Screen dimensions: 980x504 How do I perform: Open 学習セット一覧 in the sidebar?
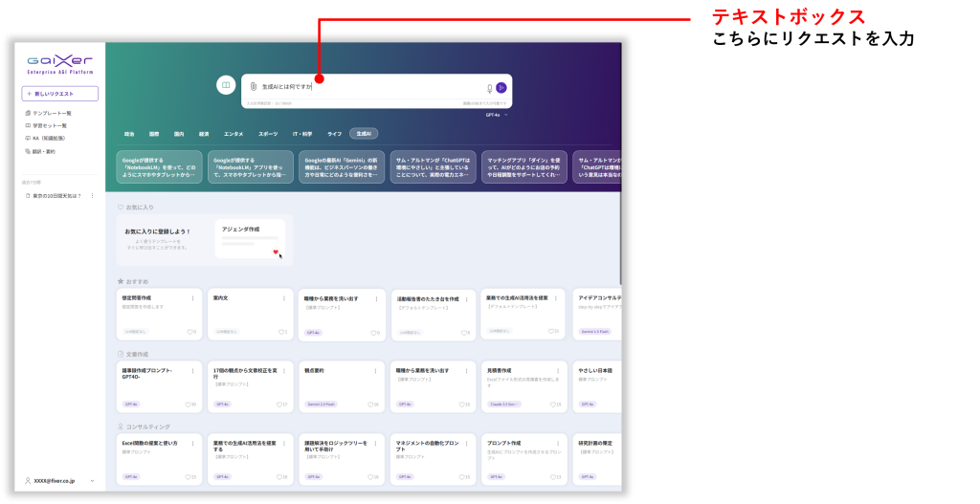[49, 125]
